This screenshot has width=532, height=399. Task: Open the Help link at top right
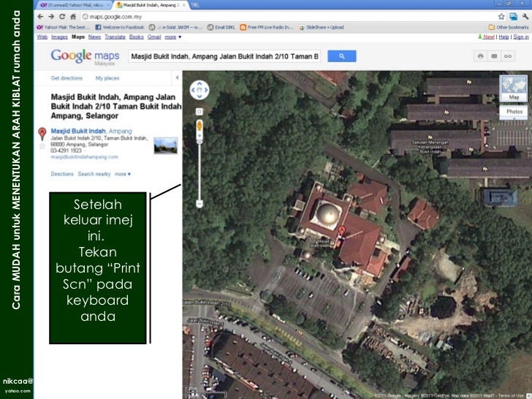pos(503,37)
